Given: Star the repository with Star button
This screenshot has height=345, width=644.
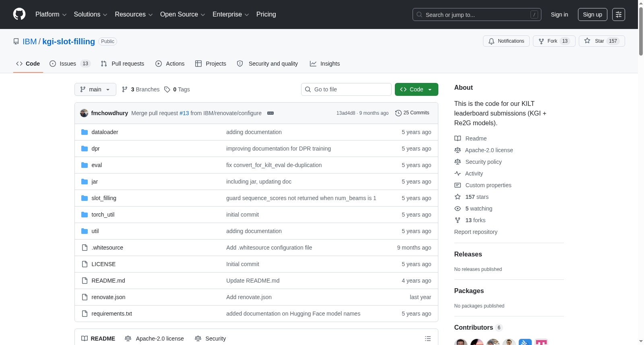Looking at the screenshot, I should [602, 41].
